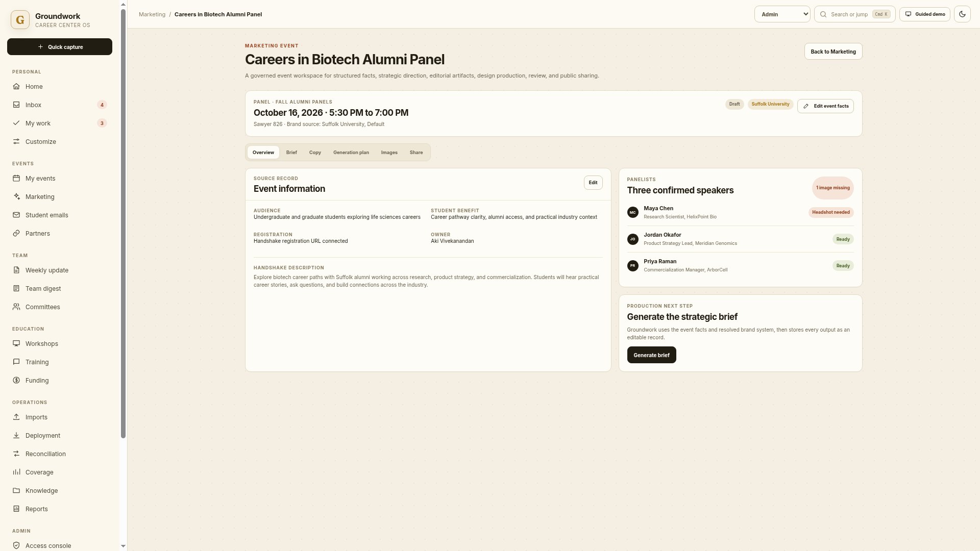980x551 pixels.
Task: Open Guided demo
Action: (x=925, y=14)
